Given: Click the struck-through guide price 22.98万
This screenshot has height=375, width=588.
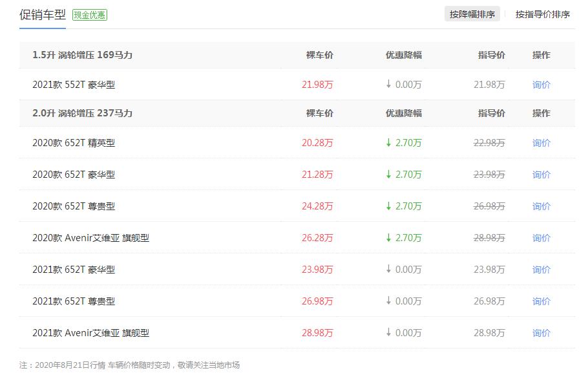Looking at the screenshot, I should click(489, 143).
